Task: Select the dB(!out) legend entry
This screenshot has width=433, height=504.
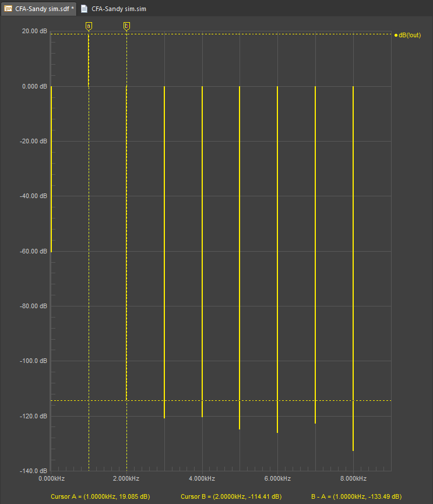Action: (407, 36)
